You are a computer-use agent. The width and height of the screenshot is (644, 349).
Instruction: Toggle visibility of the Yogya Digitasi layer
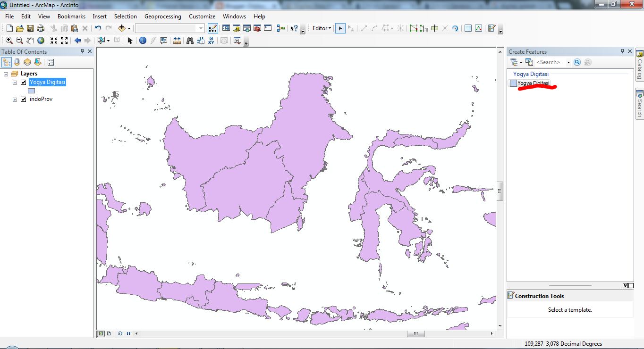23,82
